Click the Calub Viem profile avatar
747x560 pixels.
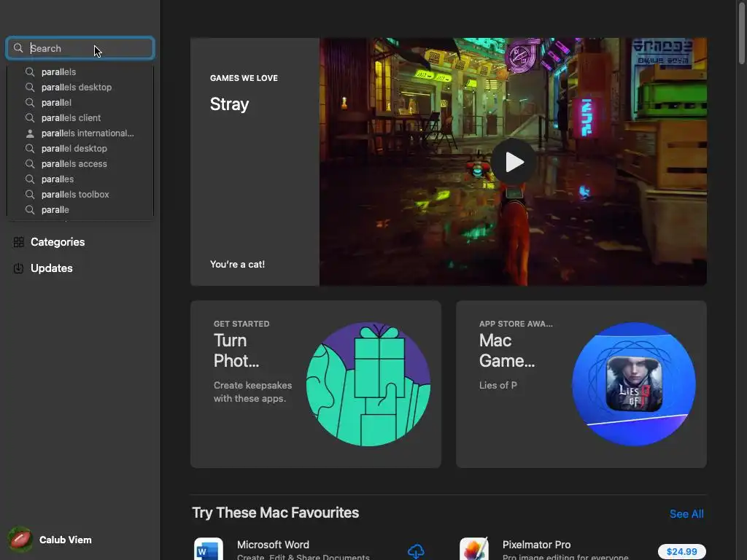[x=20, y=540]
